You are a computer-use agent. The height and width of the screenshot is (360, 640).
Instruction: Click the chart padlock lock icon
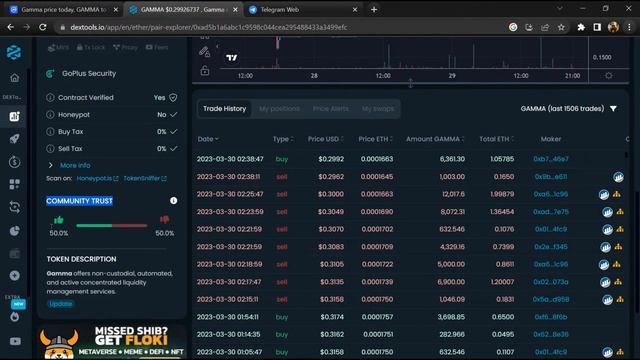[x=205, y=71]
